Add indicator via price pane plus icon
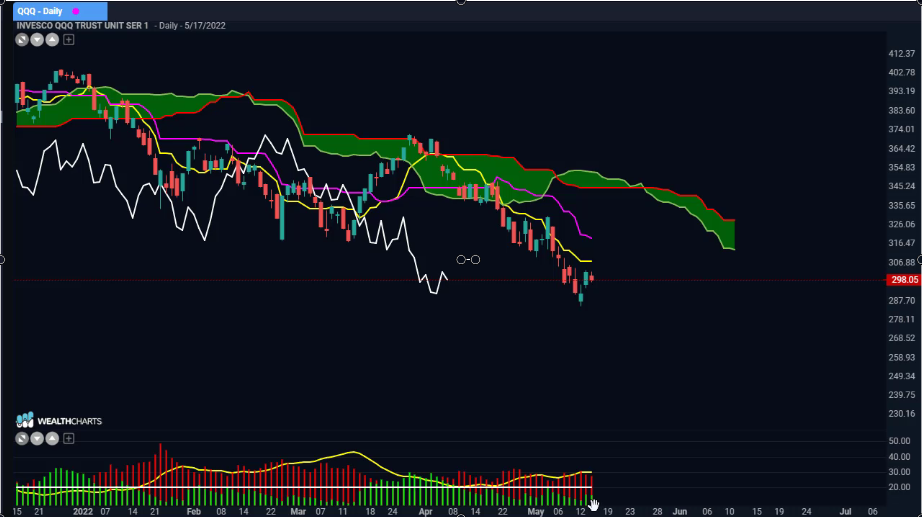This screenshot has height=517, width=922. 69,40
